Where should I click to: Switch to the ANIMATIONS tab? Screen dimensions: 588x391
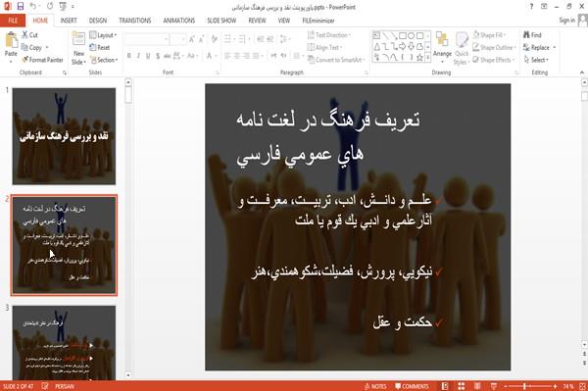click(x=179, y=21)
